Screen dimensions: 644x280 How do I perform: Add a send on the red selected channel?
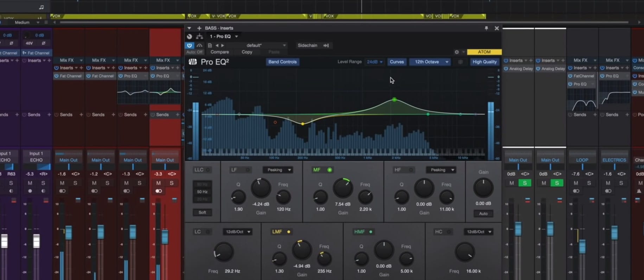pyautogui.click(x=177, y=115)
